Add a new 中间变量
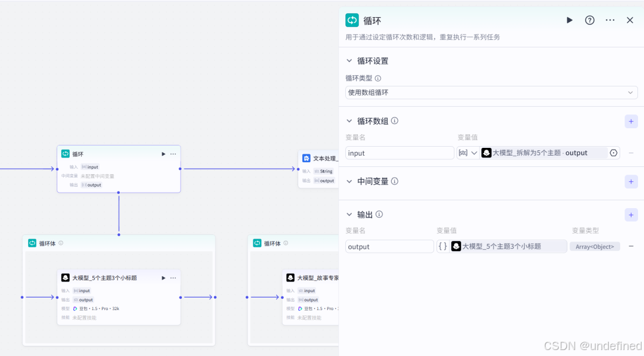The width and height of the screenshot is (644, 356). [631, 181]
